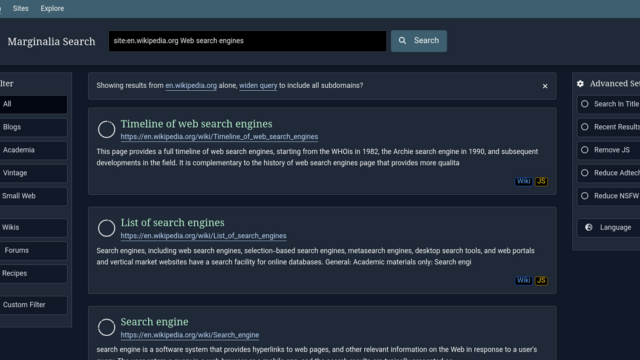
Task: Open the wiki/Search_engine URL link
Action: tap(190, 335)
